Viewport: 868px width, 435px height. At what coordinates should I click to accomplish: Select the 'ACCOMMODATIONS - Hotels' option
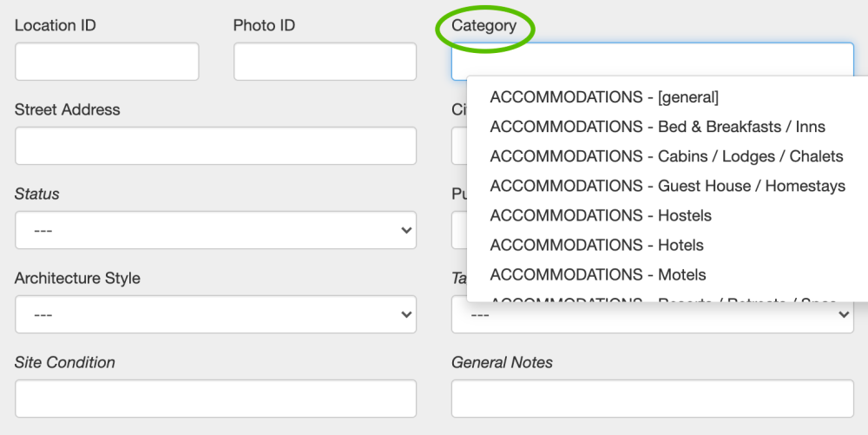pos(596,245)
